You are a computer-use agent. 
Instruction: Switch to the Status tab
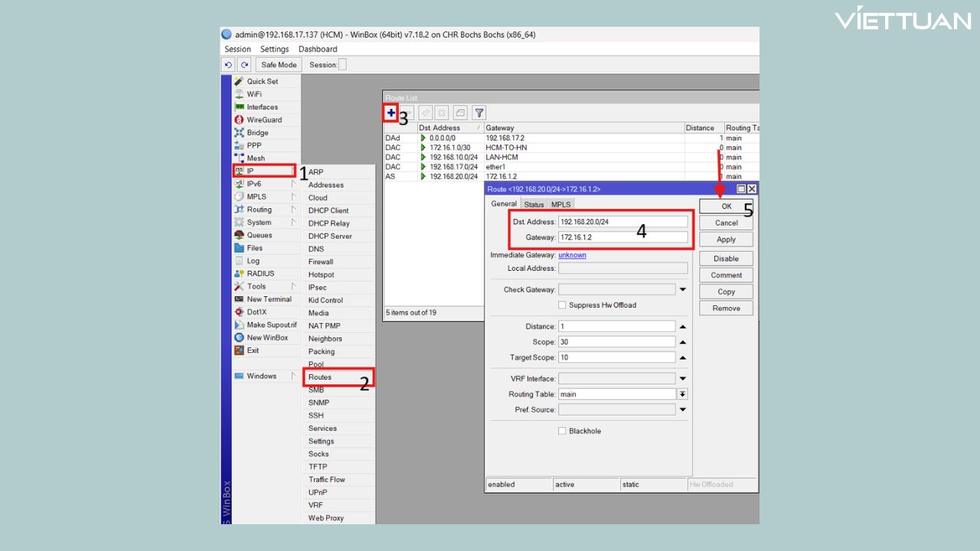click(x=534, y=204)
